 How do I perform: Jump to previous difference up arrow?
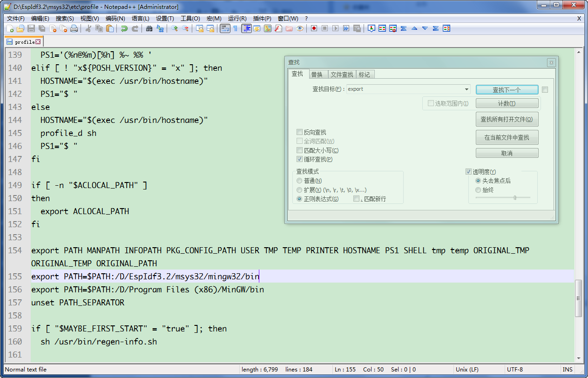(x=414, y=28)
